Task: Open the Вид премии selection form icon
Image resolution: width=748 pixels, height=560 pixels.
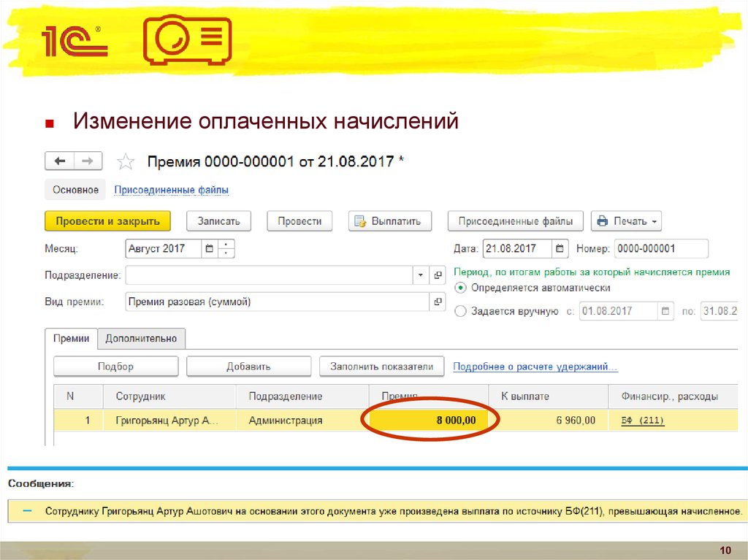Action: click(x=438, y=302)
